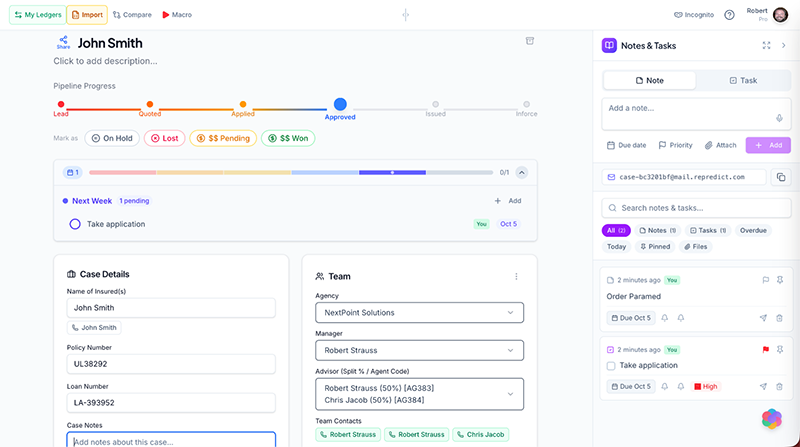
Task: Check the Take application checkbox in notes panel
Action: pyautogui.click(x=611, y=366)
